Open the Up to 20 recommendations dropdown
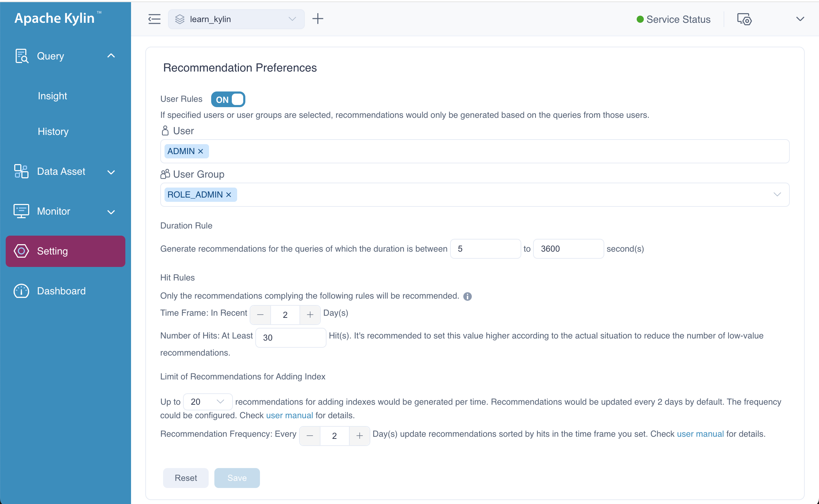The height and width of the screenshot is (504, 819). 208,401
